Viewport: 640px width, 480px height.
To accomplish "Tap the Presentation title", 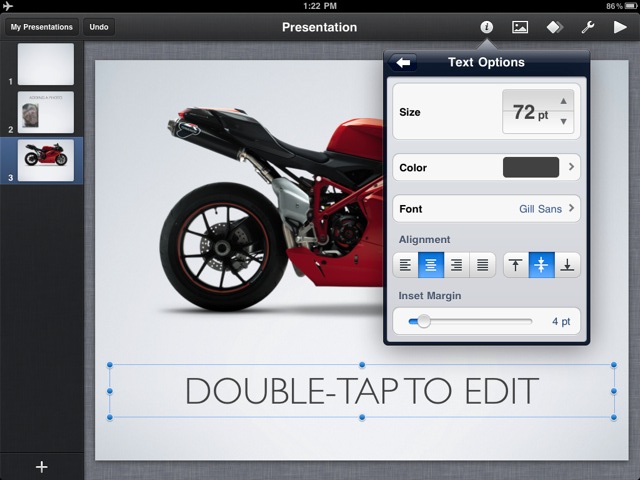I will click(320, 27).
